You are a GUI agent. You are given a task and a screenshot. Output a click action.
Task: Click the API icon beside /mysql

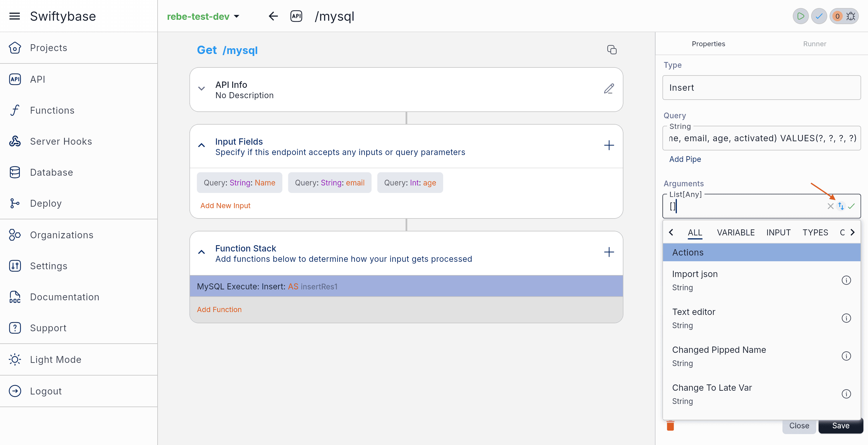click(x=296, y=16)
